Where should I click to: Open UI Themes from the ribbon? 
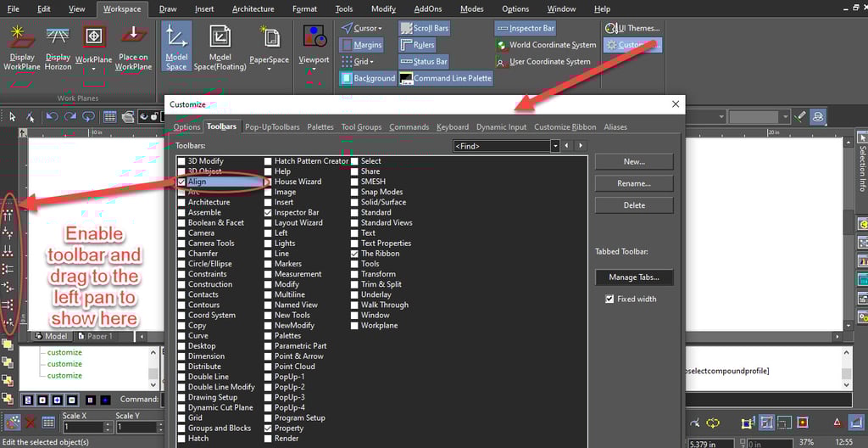point(632,28)
